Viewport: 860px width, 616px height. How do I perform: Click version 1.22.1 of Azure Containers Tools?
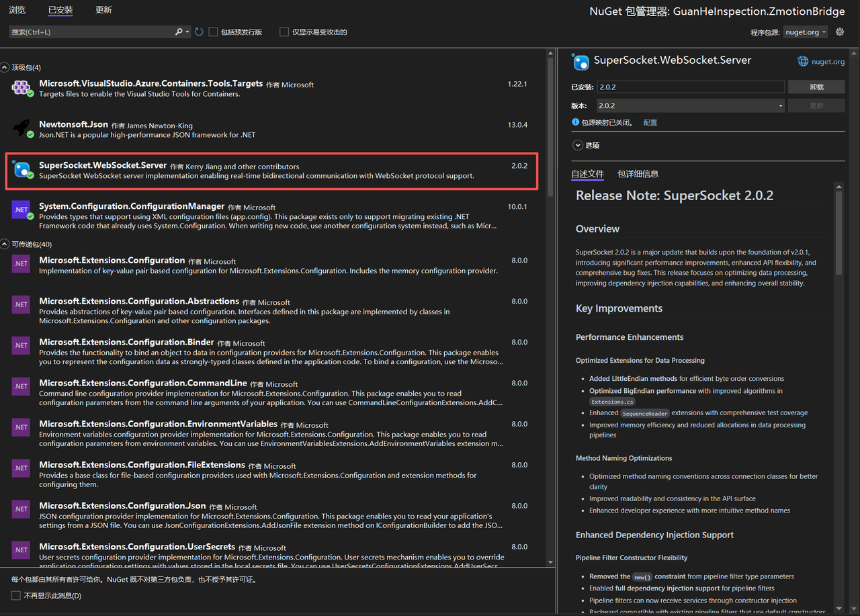pos(517,84)
